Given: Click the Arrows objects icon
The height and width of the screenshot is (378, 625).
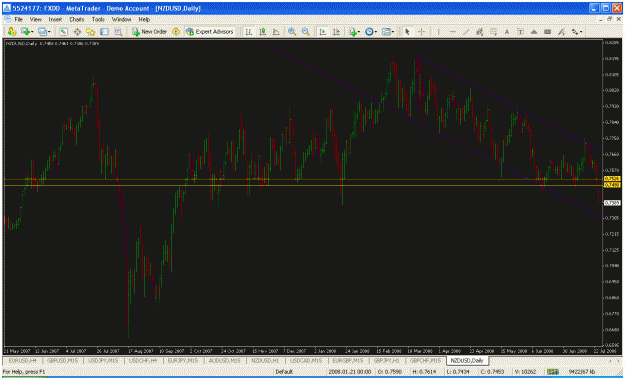Looking at the screenshot, I should click(575, 32).
